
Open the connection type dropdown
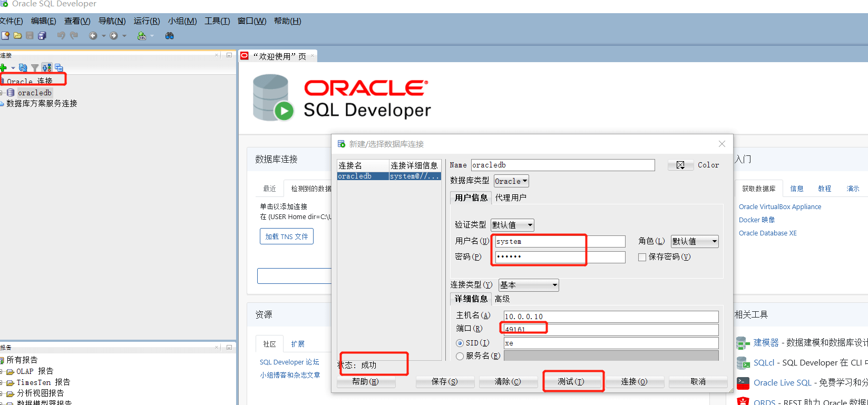[x=529, y=285]
